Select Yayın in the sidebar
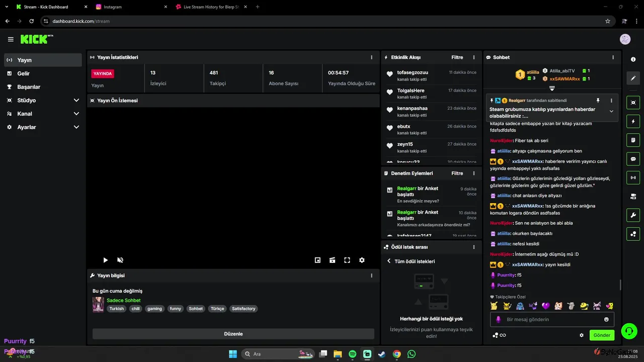Screen dimensions: 644x362 pyautogui.click(x=43, y=60)
